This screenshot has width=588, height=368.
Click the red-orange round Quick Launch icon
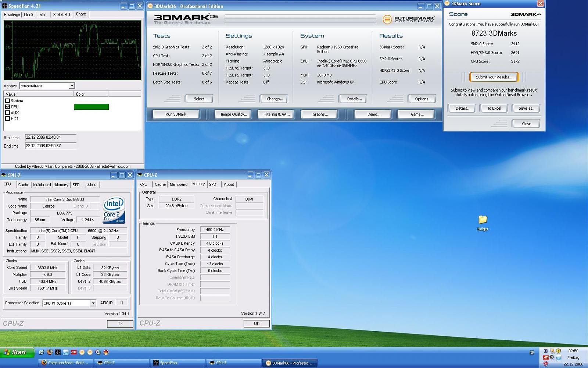pyautogui.click(x=106, y=352)
